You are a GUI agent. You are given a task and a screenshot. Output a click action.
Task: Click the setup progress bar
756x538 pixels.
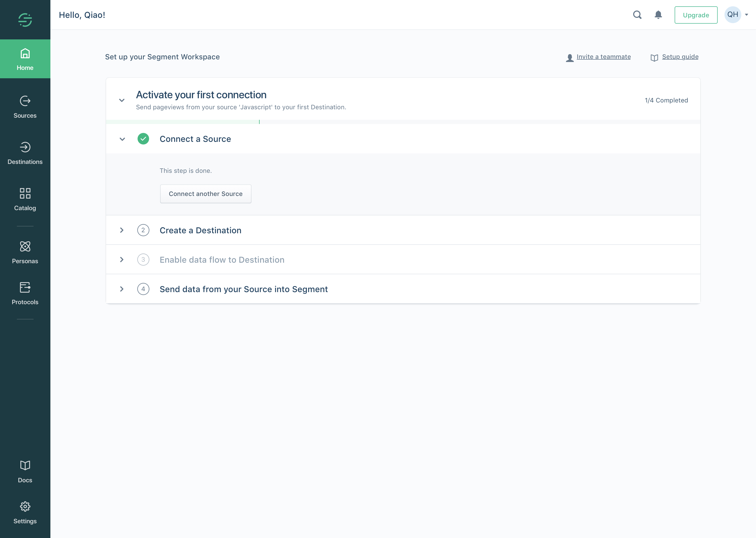403,122
